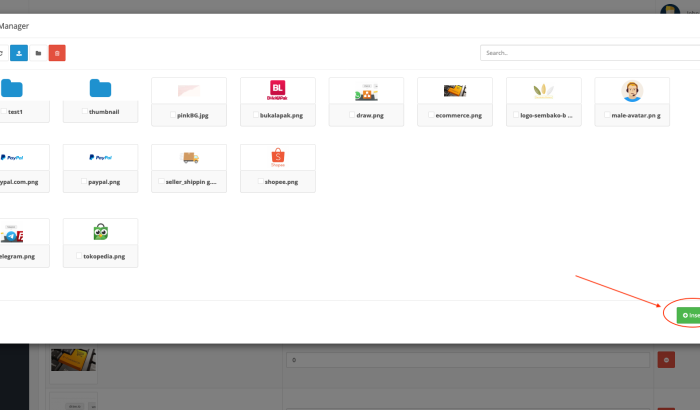Viewport: 700px width, 410px height.
Task: Select the shopee.png image thumbnail
Action: tap(278, 157)
